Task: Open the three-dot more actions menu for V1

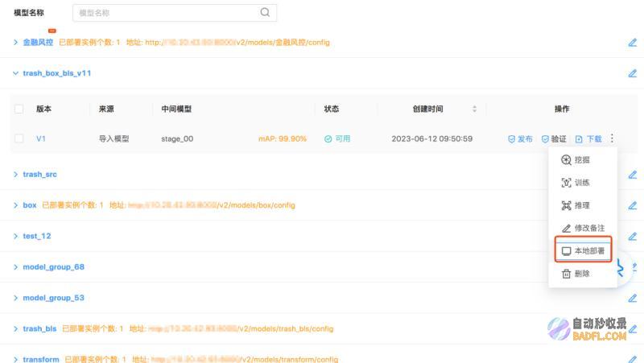Action: [612, 138]
